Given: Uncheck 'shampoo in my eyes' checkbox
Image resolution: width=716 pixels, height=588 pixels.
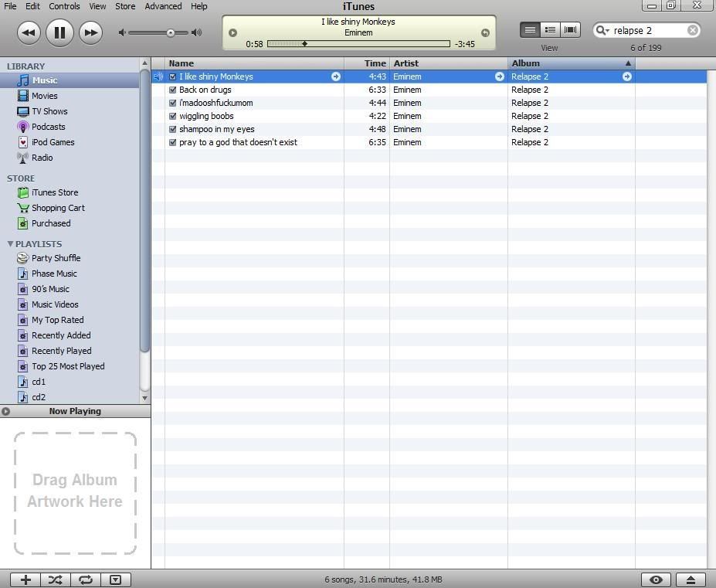Looking at the screenshot, I should (x=172, y=129).
